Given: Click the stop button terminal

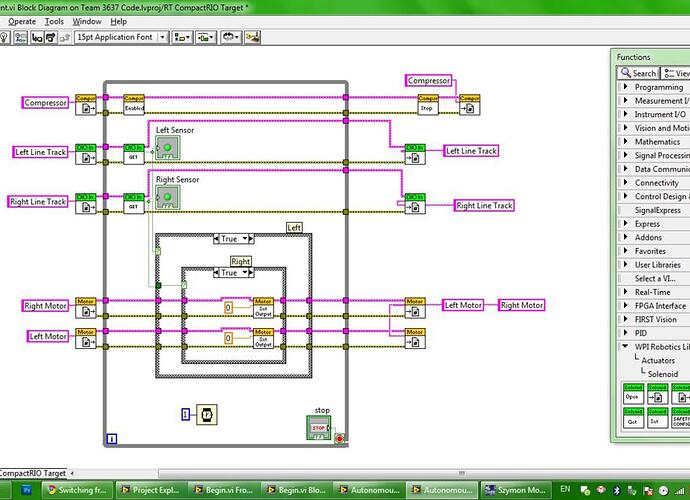Looking at the screenshot, I should 319,427.
